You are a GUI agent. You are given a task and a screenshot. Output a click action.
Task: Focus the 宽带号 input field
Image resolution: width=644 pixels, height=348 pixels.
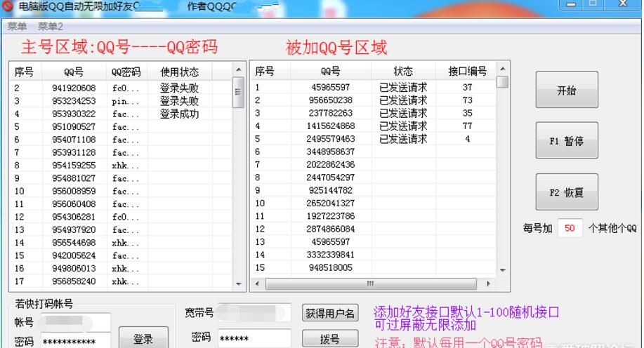tap(254, 313)
